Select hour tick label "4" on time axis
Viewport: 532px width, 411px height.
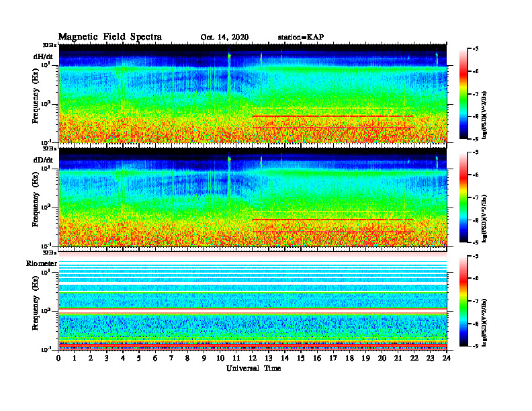click(123, 359)
